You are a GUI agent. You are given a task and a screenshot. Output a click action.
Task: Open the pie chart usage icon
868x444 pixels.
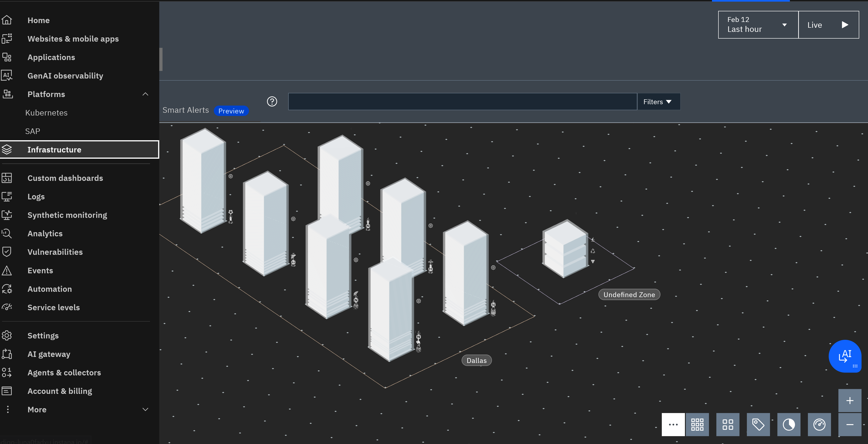[789, 424]
